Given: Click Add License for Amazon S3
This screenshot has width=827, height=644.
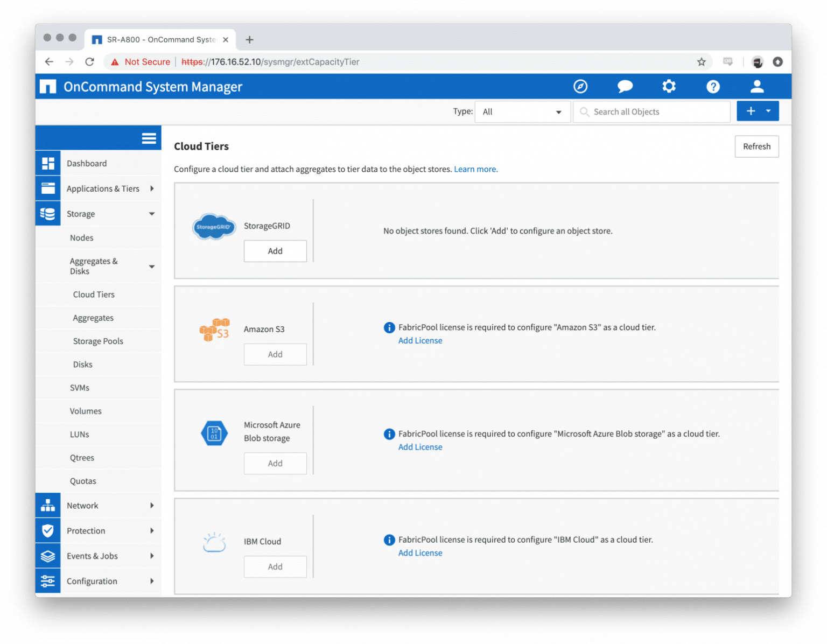Looking at the screenshot, I should tap(420, 341).
